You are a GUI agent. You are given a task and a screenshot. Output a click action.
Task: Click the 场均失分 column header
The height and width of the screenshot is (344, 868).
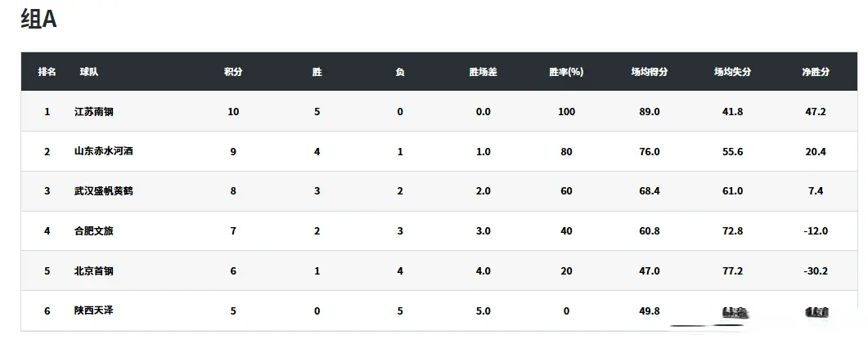732,72
